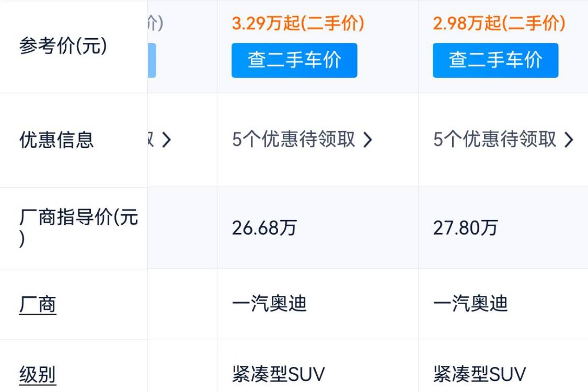Expand the partially hidden offers chevron at left
588x392 pixels.
pos(166,140)
